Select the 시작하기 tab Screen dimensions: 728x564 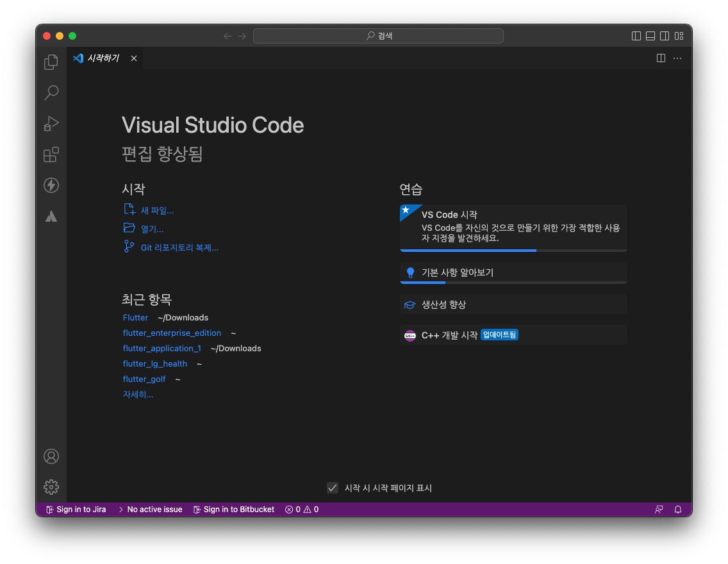[x=105, y=58]
